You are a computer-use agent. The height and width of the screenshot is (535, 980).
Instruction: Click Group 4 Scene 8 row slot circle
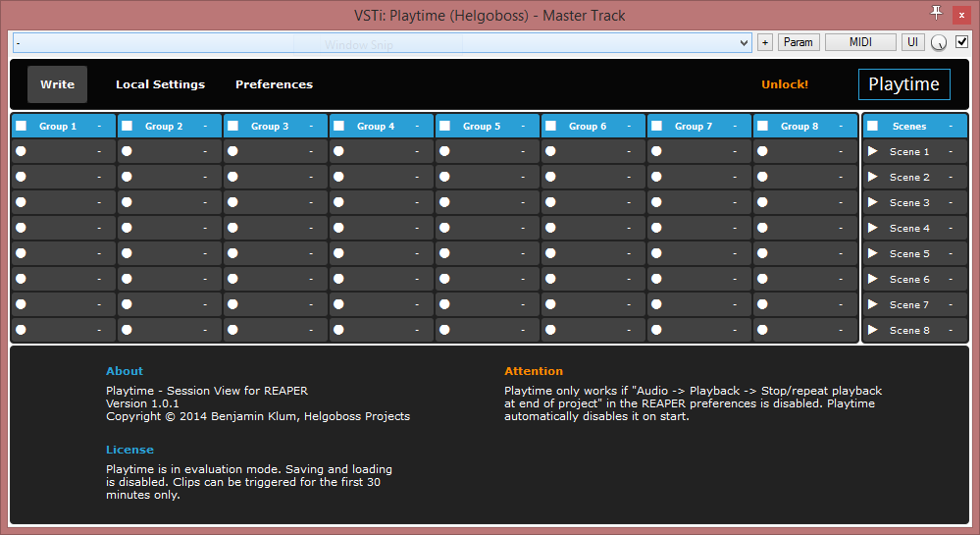(x=338, y=330)
